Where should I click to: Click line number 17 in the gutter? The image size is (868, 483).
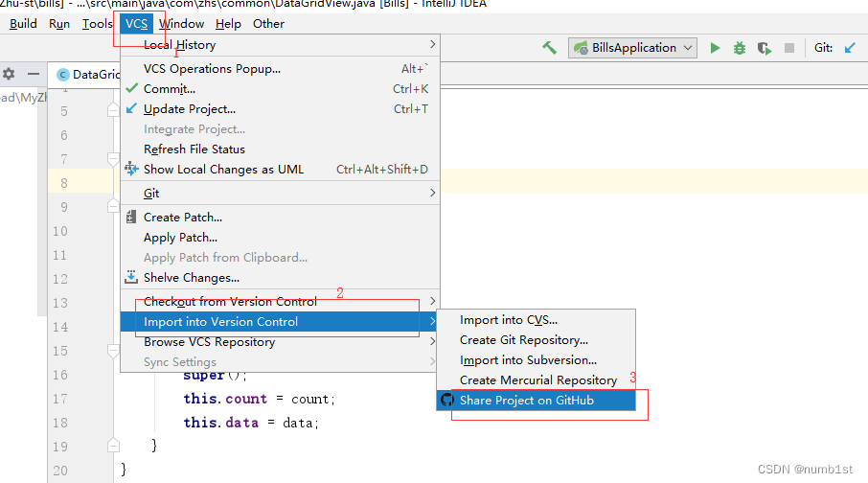[x=59, y=399]
